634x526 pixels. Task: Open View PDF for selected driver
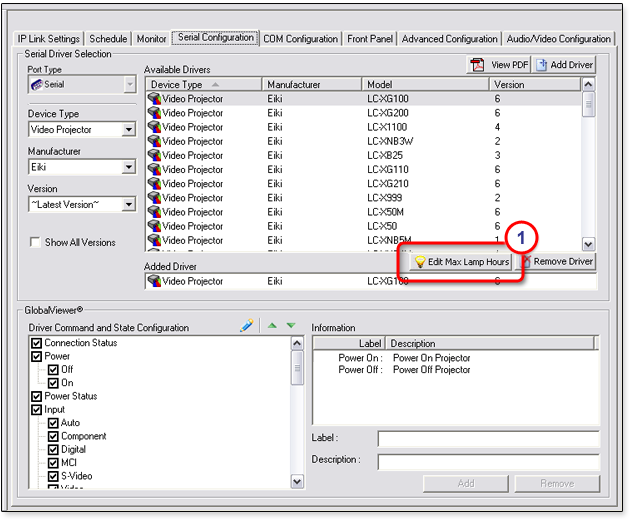(497, 64)
